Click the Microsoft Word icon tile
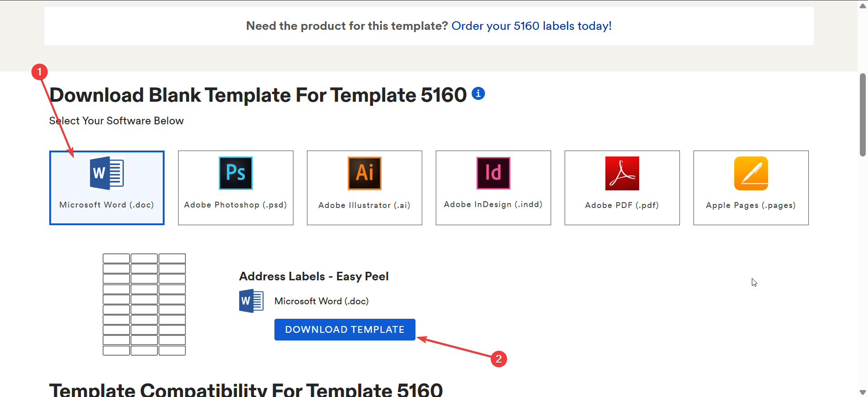The width and height of the screenshot is (868, 397). 107,173
